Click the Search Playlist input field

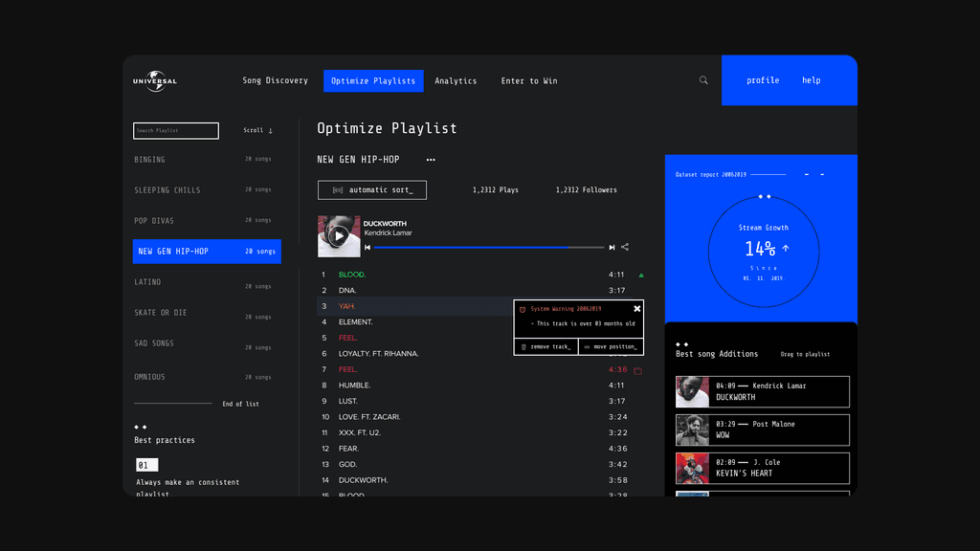click(x=176, y=130)
